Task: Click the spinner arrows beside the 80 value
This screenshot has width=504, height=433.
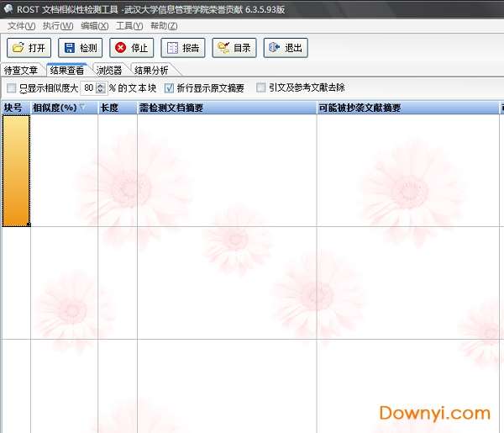Action: coord(101,87)
